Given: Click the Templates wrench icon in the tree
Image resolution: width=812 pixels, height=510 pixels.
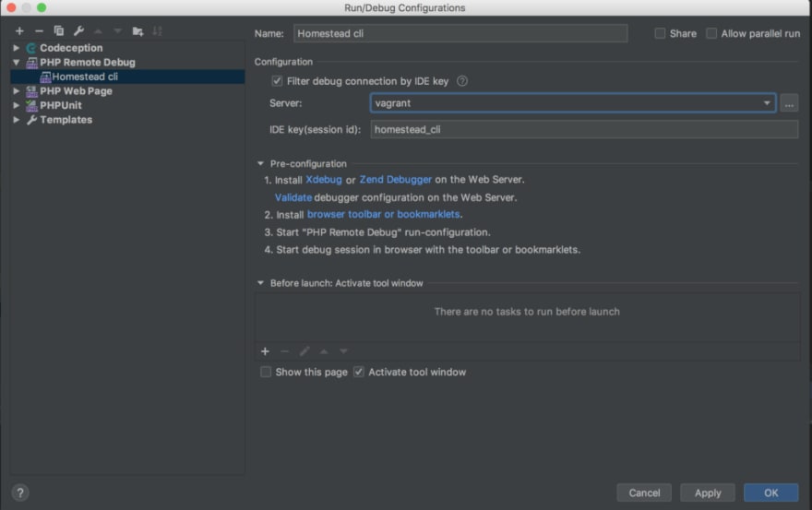Looking at the screenshot, I should 31,120.
